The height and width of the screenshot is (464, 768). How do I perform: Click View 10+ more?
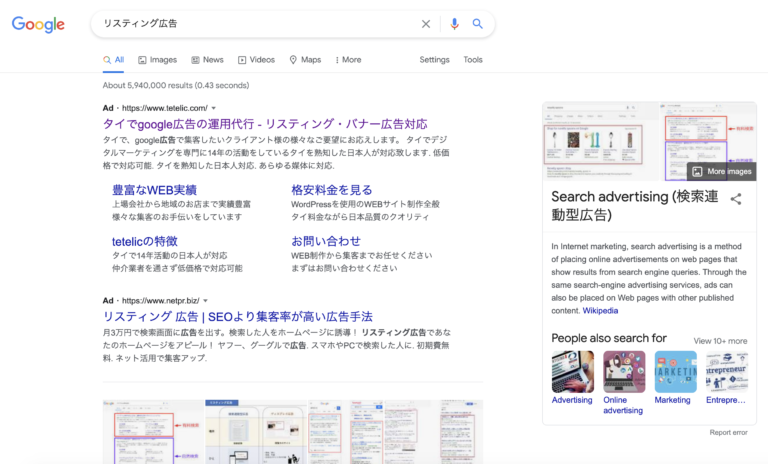[720, 341]
